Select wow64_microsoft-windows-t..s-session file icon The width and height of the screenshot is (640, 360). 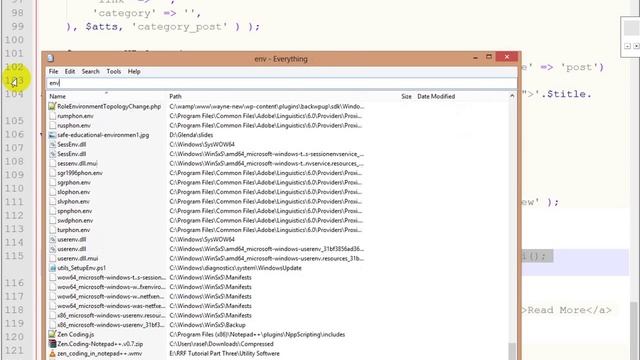(x=52, y=278)
